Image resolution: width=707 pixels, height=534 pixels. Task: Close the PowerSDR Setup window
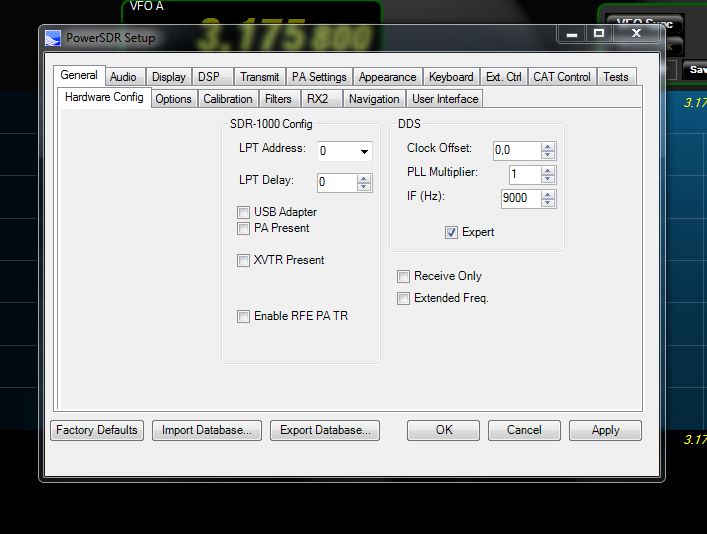pyautogui.click(x=636, y=34)
